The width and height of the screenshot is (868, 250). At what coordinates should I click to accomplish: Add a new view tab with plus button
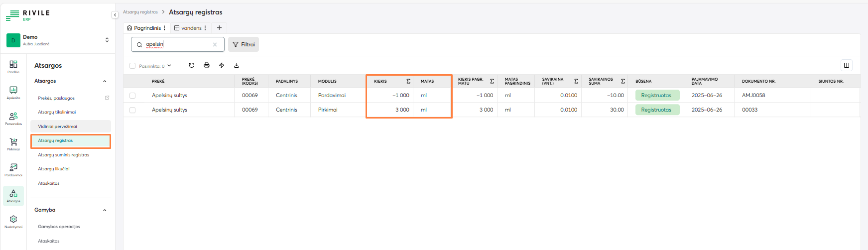pos(219,28)
